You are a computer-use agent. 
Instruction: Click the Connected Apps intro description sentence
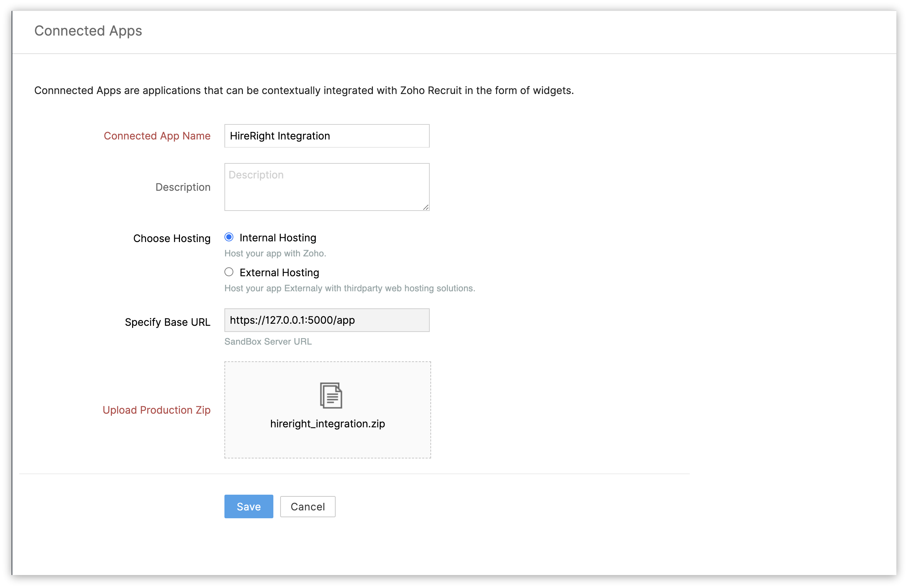tap(304, 90)
